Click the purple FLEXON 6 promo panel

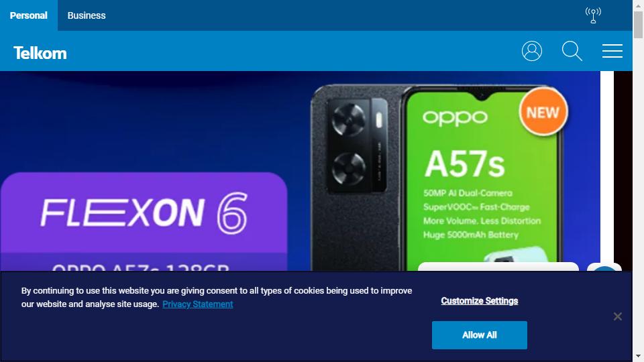coord(144,222)
